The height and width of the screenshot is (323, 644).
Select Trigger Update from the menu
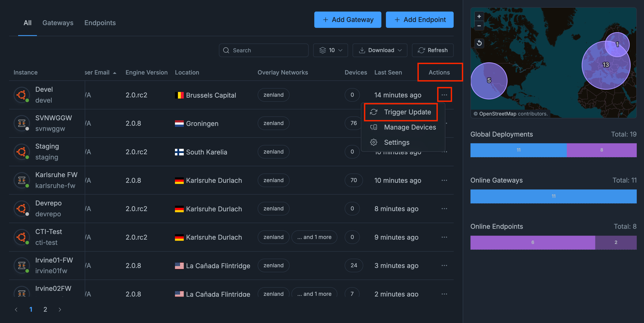tap(407, 112)
